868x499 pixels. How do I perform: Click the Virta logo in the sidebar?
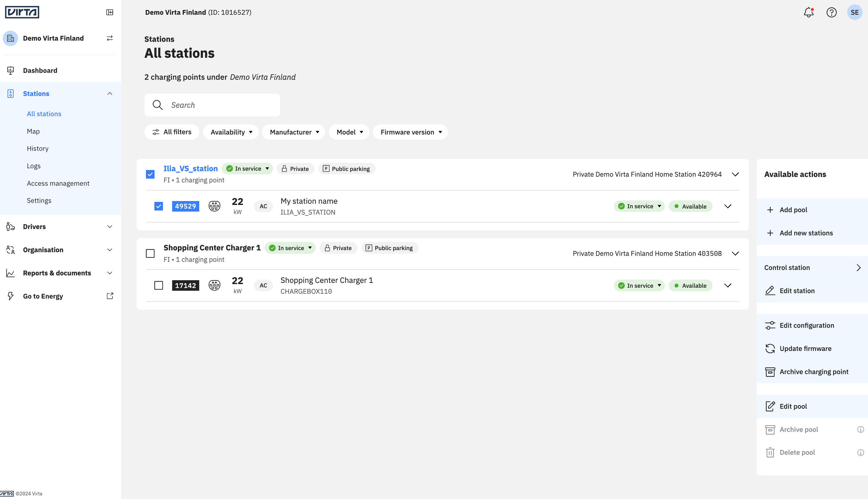(x=22, y=12)
